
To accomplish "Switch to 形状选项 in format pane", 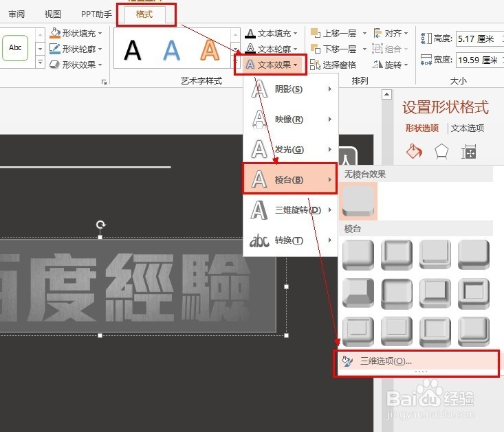I will click(x=421, y=128).
